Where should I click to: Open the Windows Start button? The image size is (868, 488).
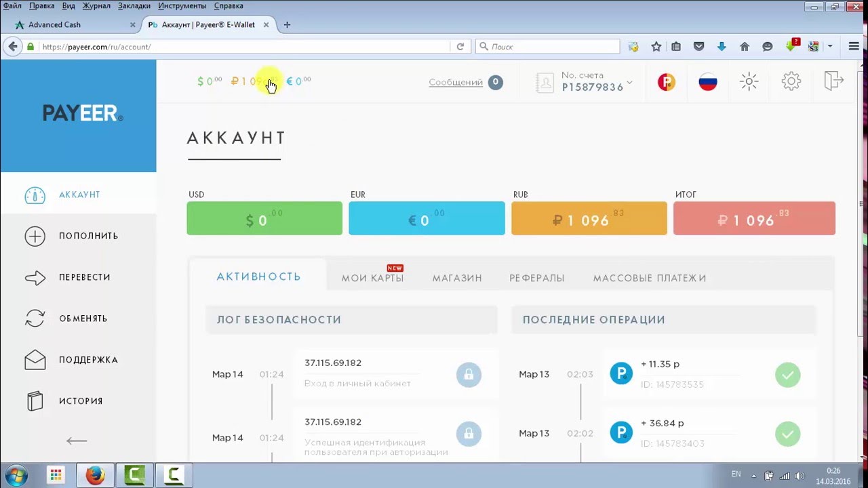click(x=16, y=475)
